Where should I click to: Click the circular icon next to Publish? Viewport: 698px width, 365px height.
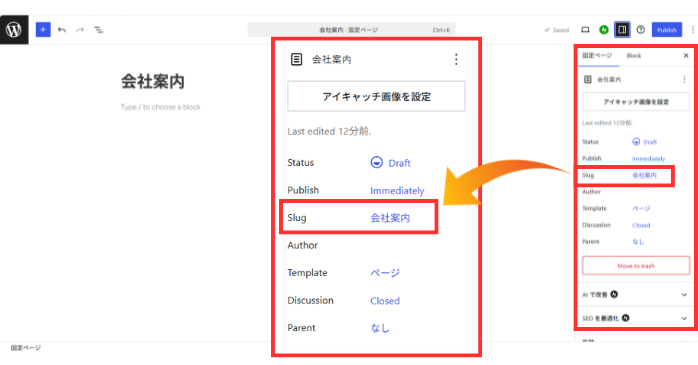tap(641, 30)
